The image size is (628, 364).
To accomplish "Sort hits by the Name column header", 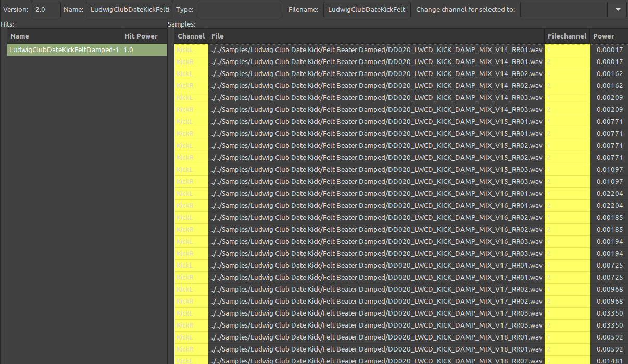I will (x=64, y=36).
